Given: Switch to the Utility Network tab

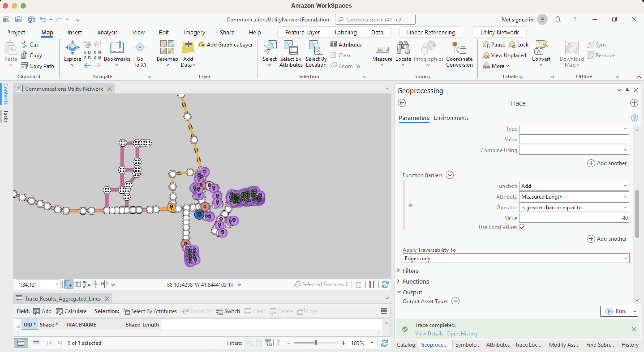Looking at the screenshot, I should coord(499,32).
